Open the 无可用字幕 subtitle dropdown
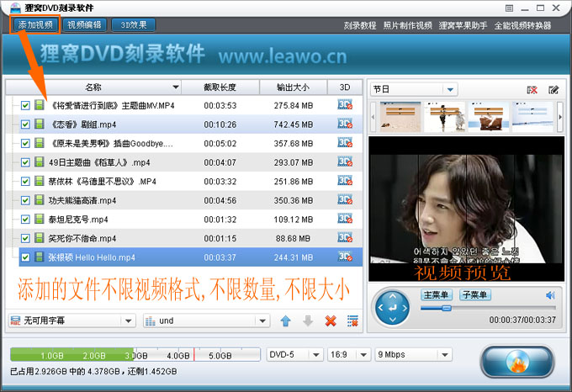The image size is (572, 392). point(71,320)
